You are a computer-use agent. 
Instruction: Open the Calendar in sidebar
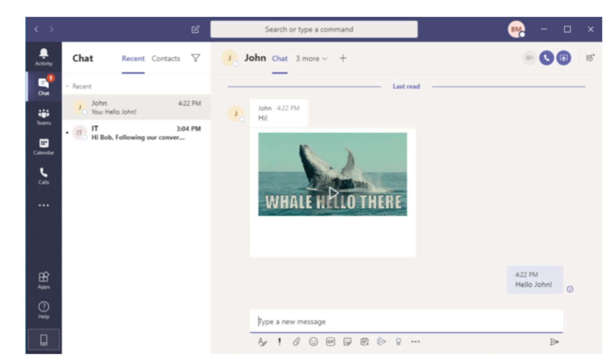click(44, 146)
